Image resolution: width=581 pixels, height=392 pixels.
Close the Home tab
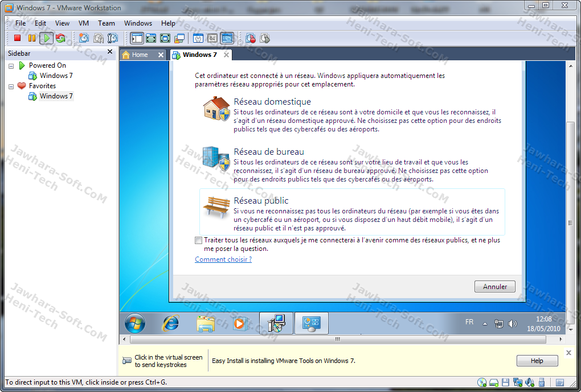[x=161, y=55]
